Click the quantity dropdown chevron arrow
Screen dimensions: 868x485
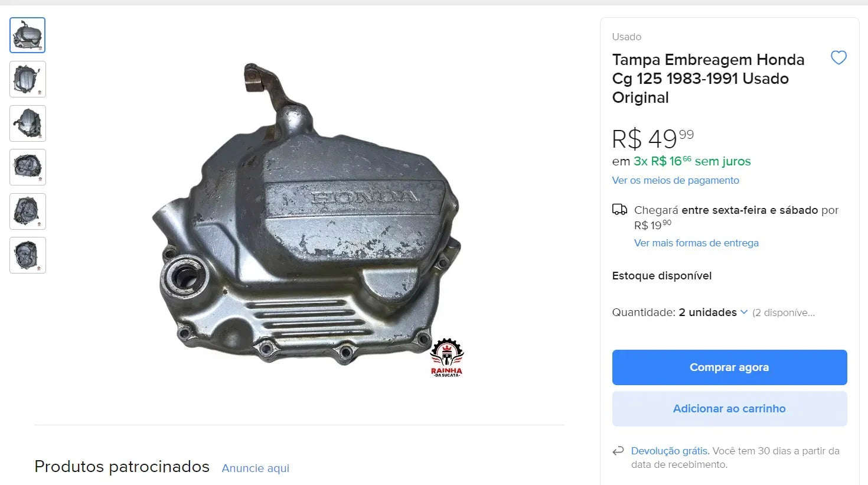click(744, 313)
